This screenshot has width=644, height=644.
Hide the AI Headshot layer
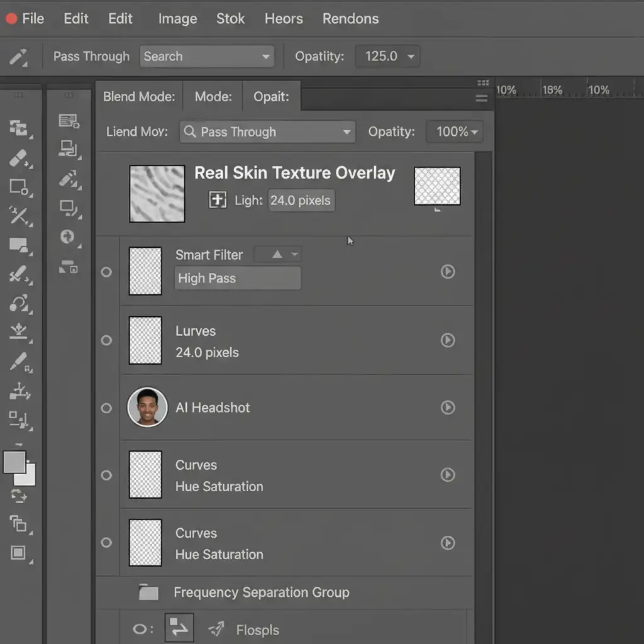pos(106,408)
